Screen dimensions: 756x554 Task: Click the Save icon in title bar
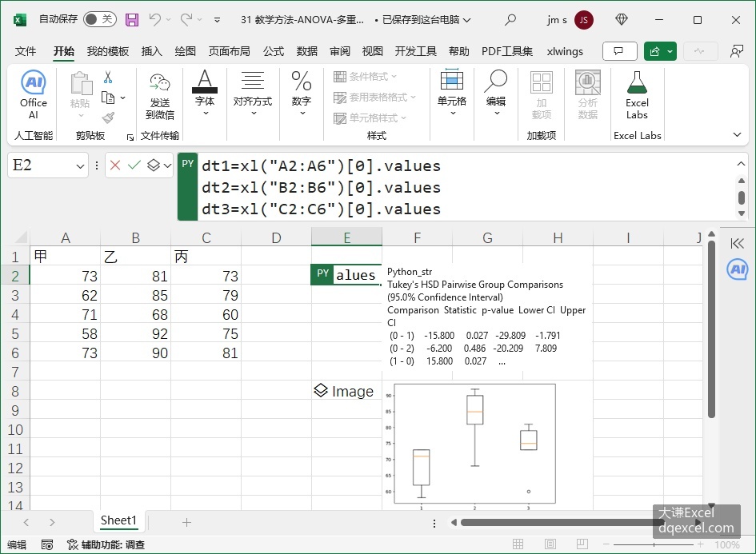(x=132, y=20)
